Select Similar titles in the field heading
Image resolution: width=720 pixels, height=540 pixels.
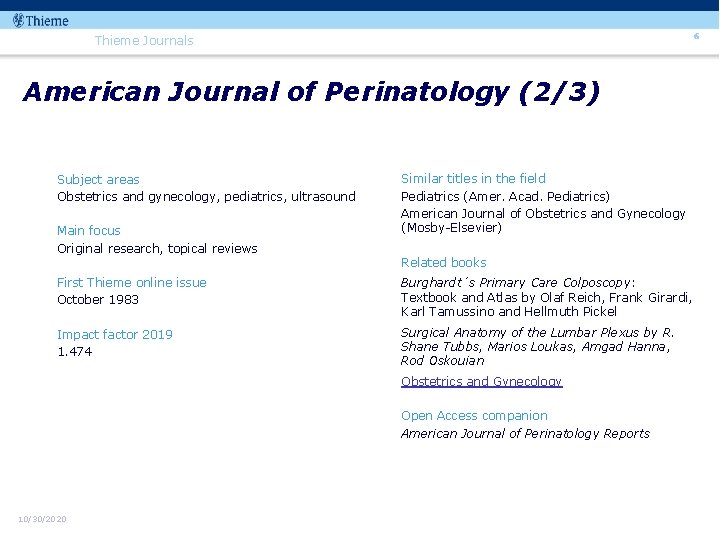(x=473, y=178)
